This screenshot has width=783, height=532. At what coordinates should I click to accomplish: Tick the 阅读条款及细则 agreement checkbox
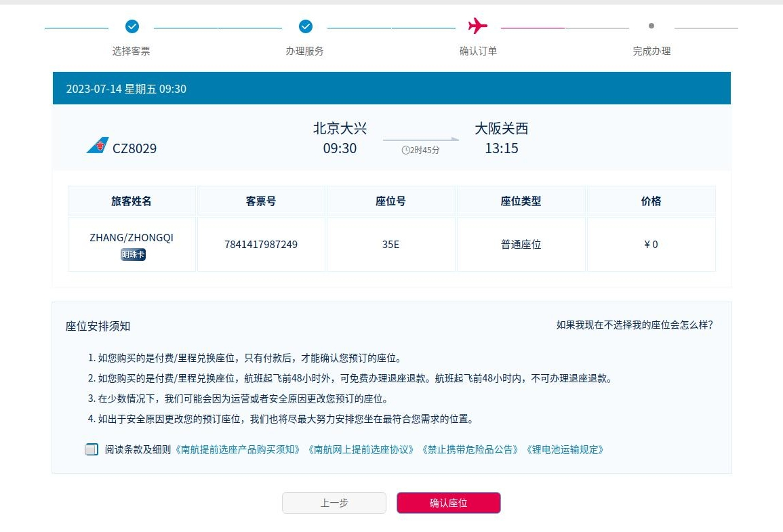(x=92, y=449)
